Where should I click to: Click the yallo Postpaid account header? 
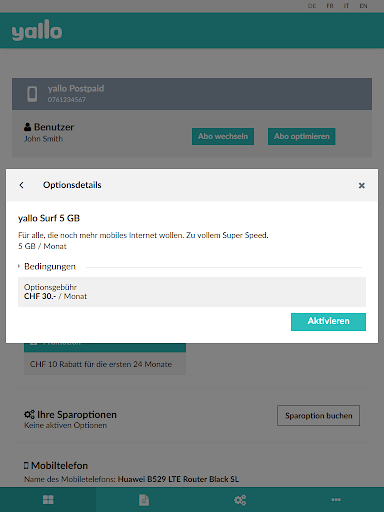pyautogui.click(x=192, y=94)
